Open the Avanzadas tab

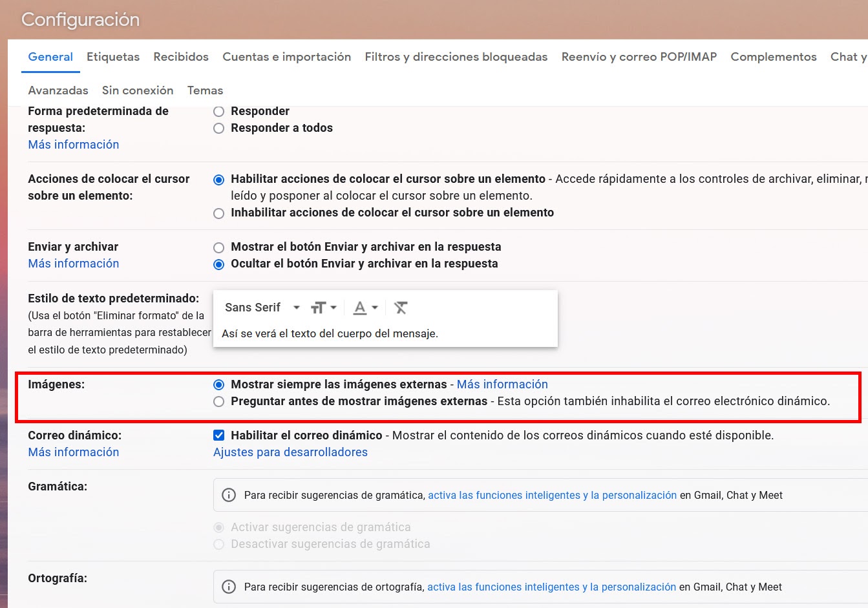pos(58,90)
